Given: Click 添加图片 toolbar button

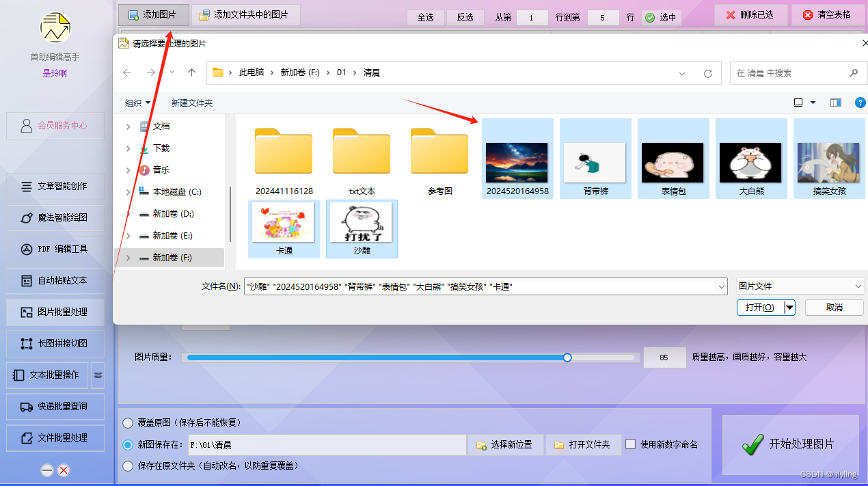Looking at the screenshot, I should [x=154, y=14].
